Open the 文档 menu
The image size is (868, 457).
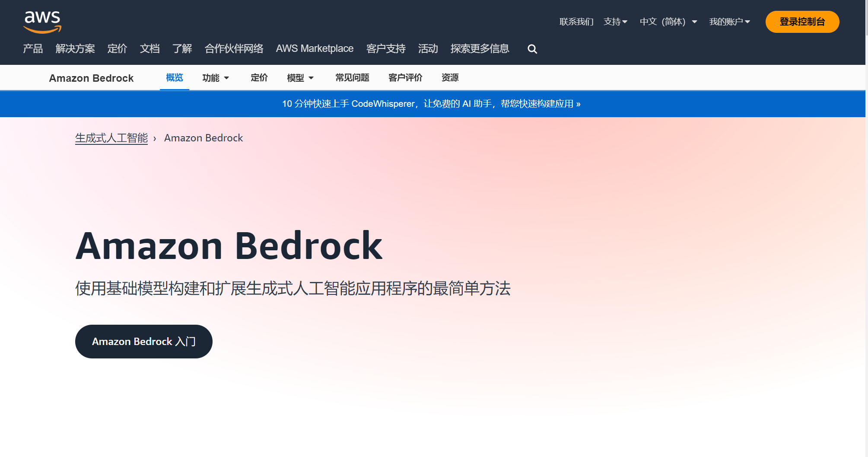pyautogui.click(x=149, y=48)
